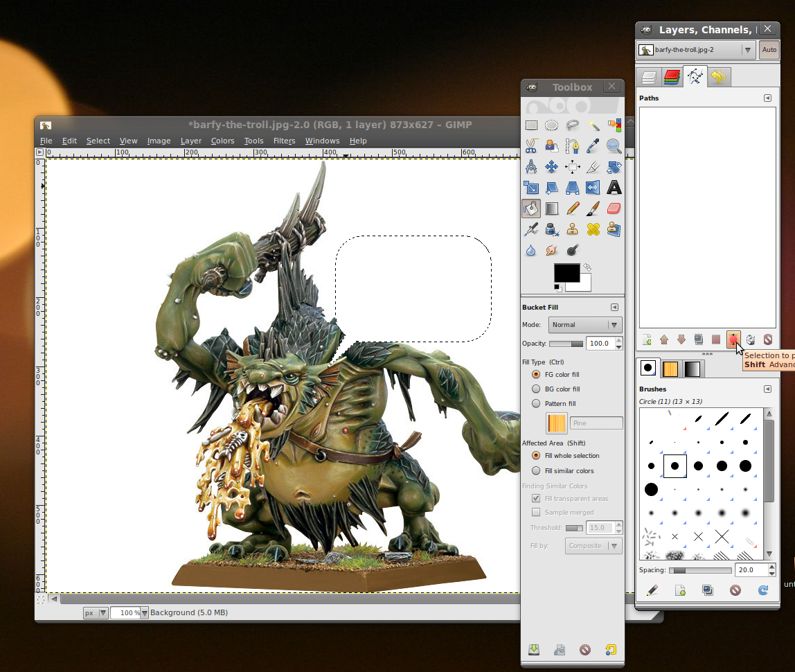Image resolution: width=795 pixels, height=672 pixels.
Task: Toggle Sample merged checkbox
Action: click(536, 512)
